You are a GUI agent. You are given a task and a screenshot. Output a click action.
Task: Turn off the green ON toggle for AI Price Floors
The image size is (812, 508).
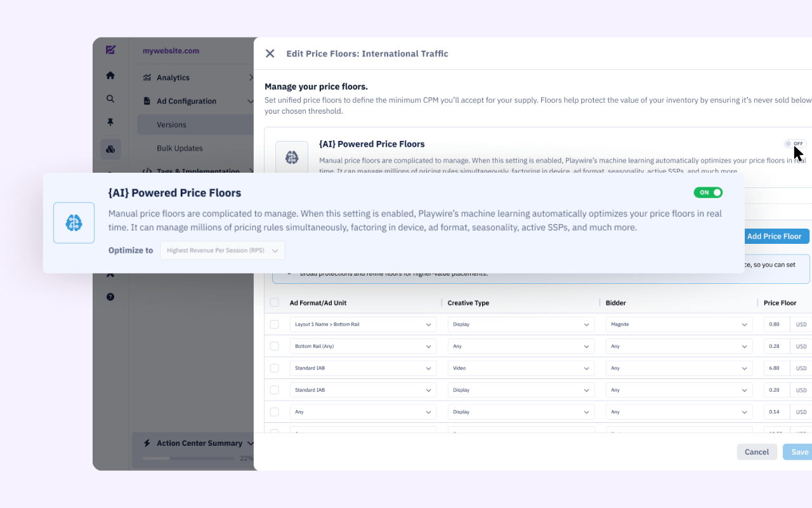click(x=708, y=192)
